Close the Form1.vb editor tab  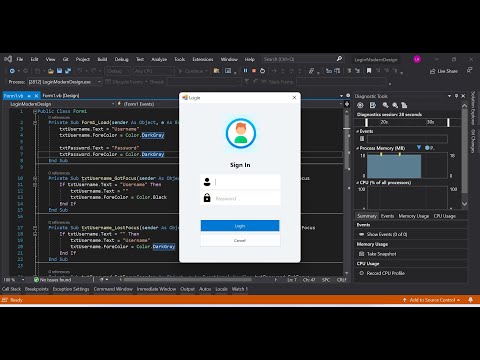(36, 96)
